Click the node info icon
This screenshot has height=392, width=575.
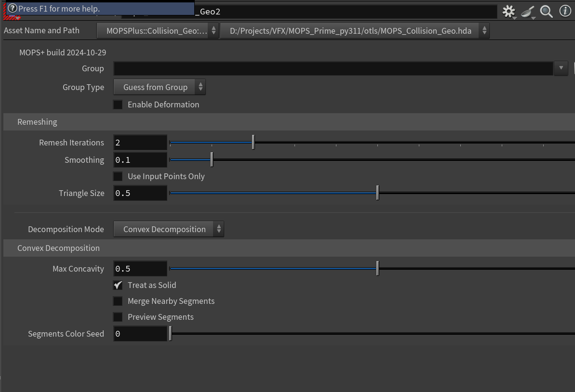click(565, 12)
